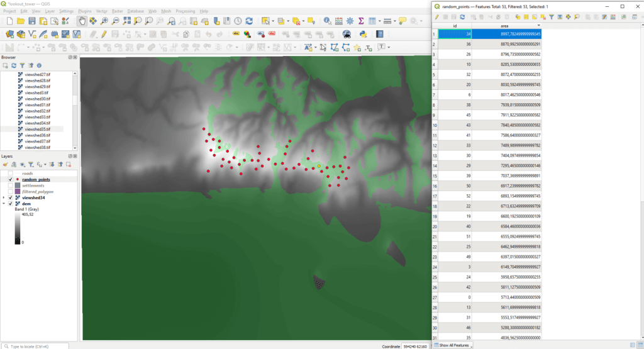The width and height of the screenshot is (644, 349).
Task: Open the Temporal Controller clock icon
Action: [238, 21]
